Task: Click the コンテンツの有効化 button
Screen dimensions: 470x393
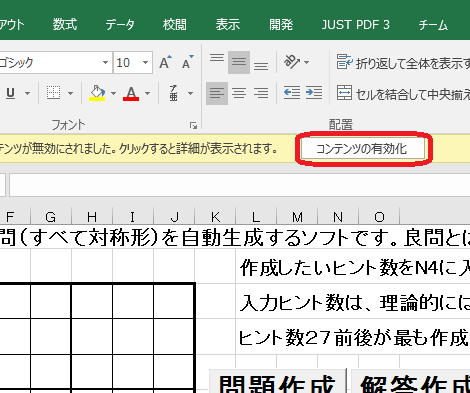Action: [x=362, y=149]
